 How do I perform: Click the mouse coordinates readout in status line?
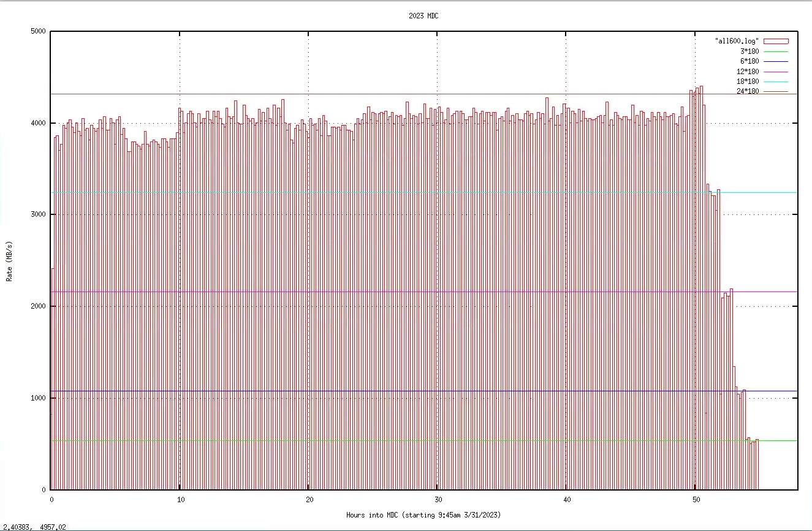click(x=34, y=527)
